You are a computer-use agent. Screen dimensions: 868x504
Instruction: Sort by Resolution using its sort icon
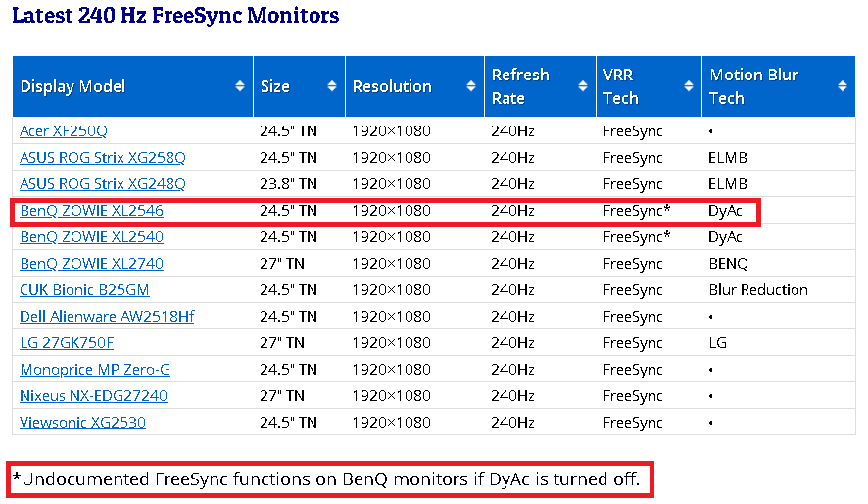click(470, 86)
